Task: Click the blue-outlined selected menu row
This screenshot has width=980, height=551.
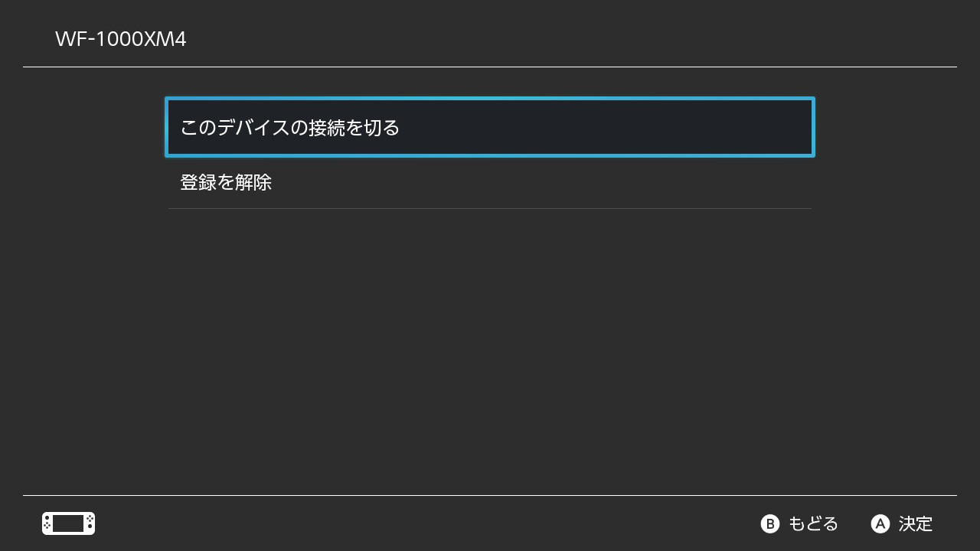Action: point(490,127)
